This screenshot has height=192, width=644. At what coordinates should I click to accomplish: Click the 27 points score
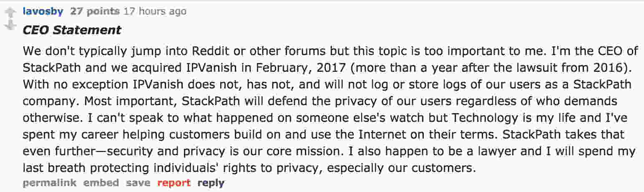click(x=95, y=11)
